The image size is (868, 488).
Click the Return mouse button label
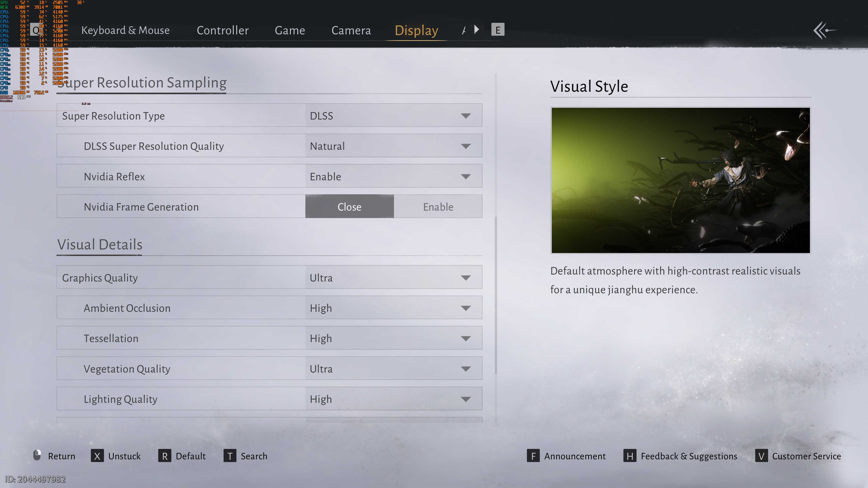[61, 456]
